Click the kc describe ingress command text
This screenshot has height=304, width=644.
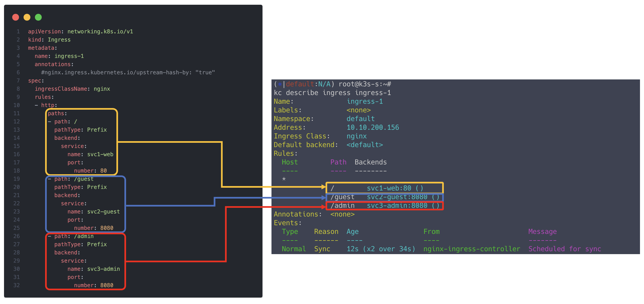332,93
